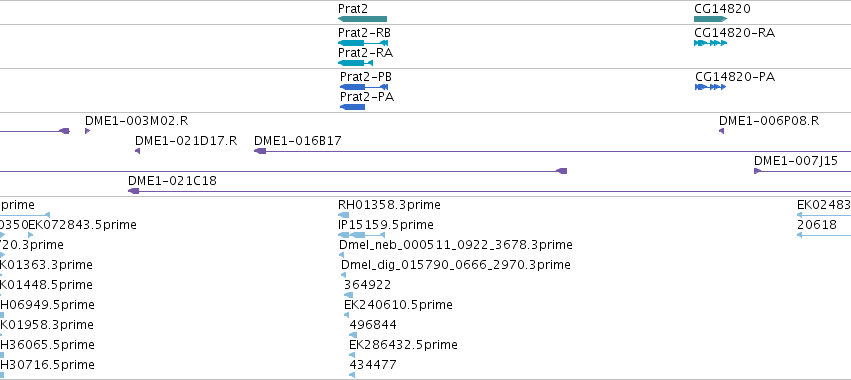The width and height of the screenshot is (851, 380).
Task: Click the EK240610.5prime label
Action: point(398,305)
